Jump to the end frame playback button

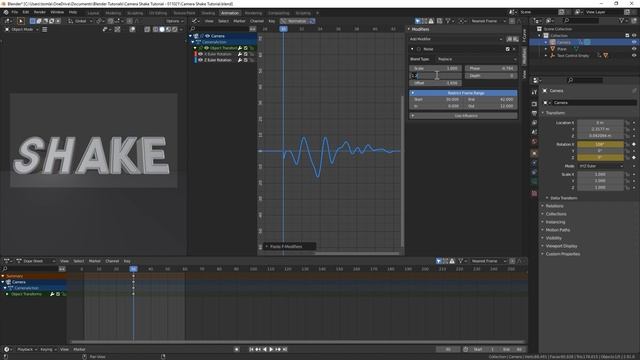(x=285, y=349)
